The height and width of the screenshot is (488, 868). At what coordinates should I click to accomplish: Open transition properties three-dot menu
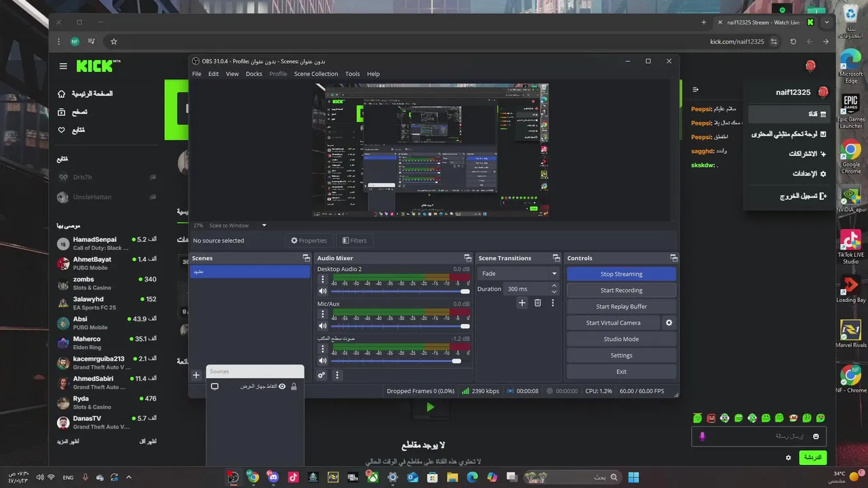553,303
